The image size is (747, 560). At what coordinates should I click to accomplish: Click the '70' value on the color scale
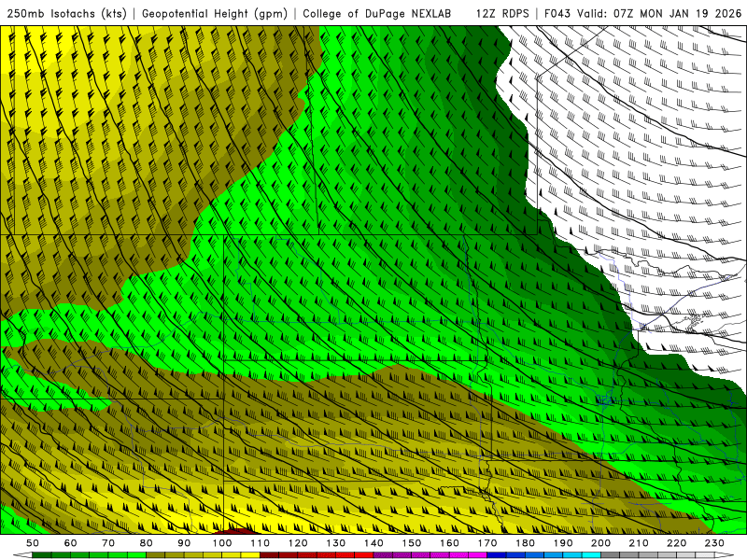(x=108, y=543)
